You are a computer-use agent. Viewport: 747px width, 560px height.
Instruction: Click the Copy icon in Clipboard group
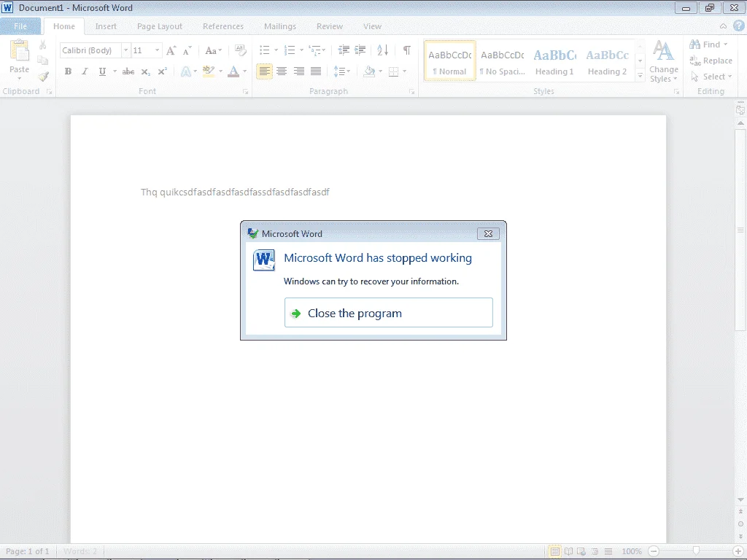(43, 61)
